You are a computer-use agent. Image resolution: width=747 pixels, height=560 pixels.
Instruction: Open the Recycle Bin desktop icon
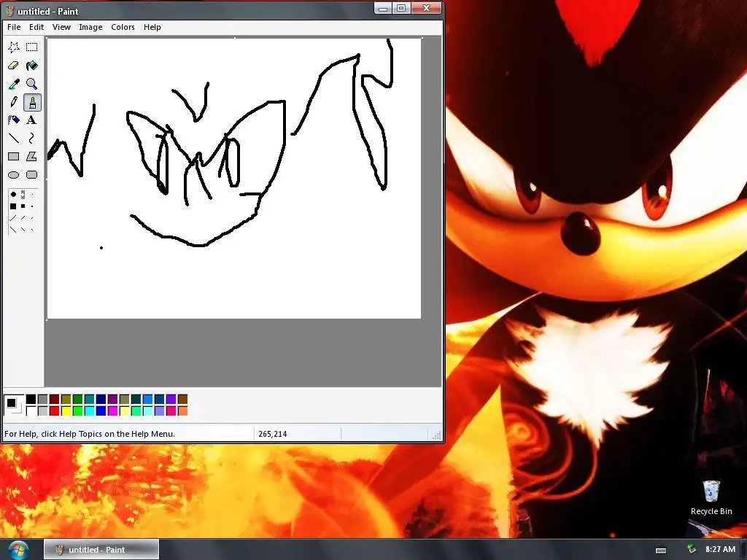coord(711,497)
